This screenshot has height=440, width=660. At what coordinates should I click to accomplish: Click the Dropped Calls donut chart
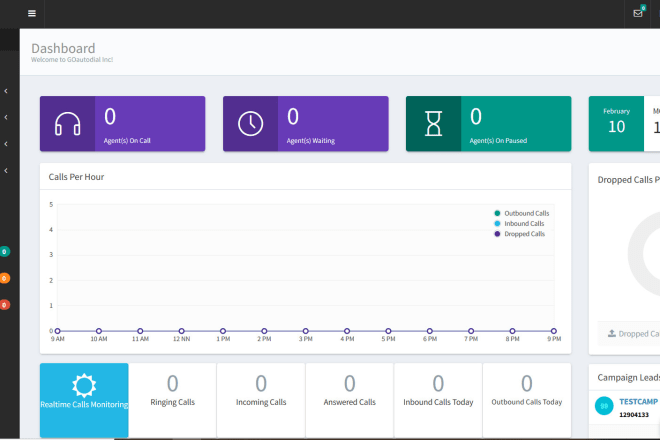click(644, 254)
